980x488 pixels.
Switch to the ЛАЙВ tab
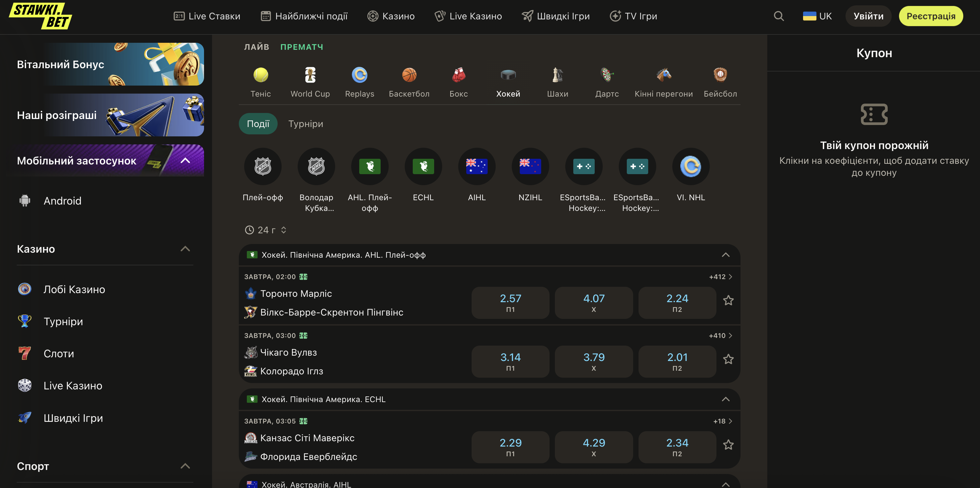point(257,47)
